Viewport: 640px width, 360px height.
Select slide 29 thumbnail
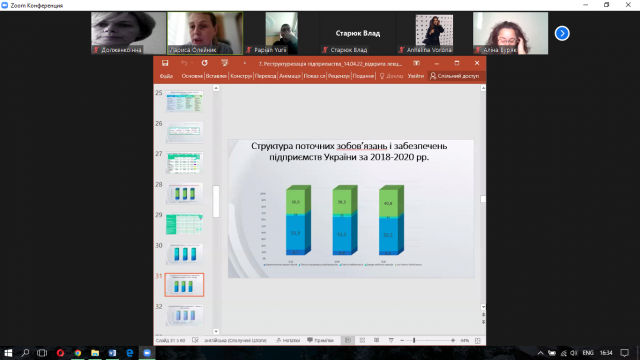184,224
